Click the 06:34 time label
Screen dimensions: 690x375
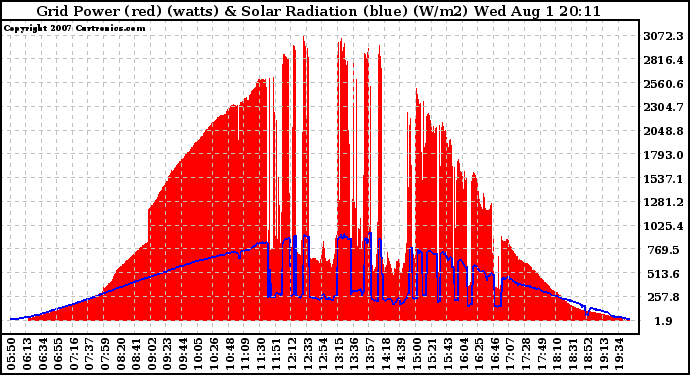(x=43, y=354)
